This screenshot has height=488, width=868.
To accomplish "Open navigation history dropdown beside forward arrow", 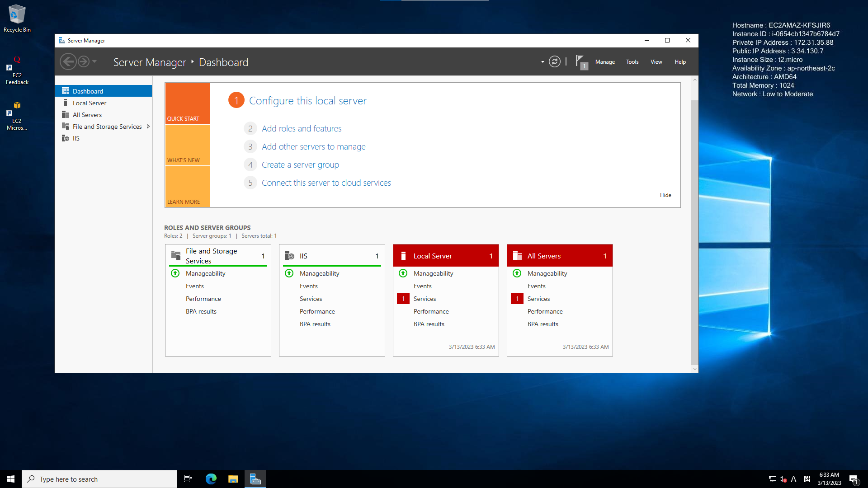I will [94, 61].
